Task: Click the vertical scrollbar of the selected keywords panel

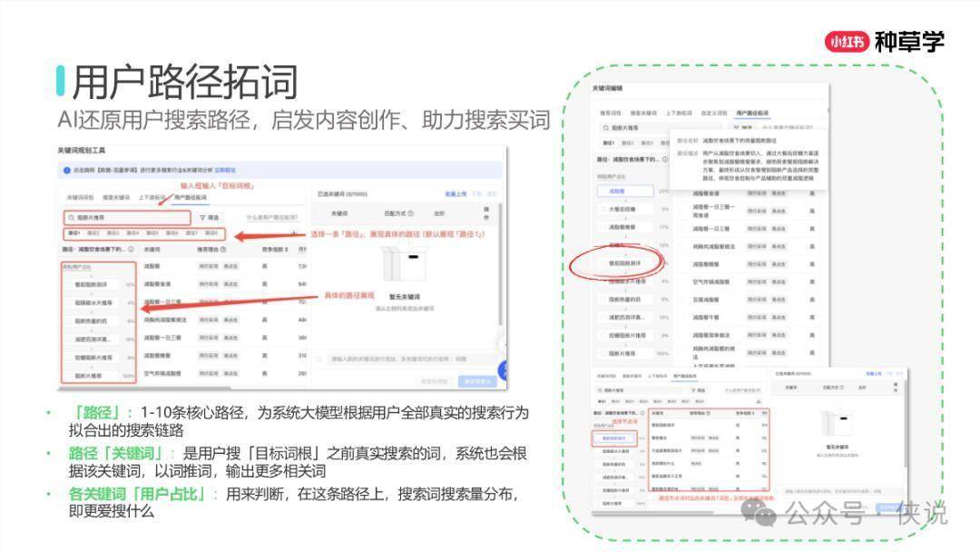Action: 500,272
